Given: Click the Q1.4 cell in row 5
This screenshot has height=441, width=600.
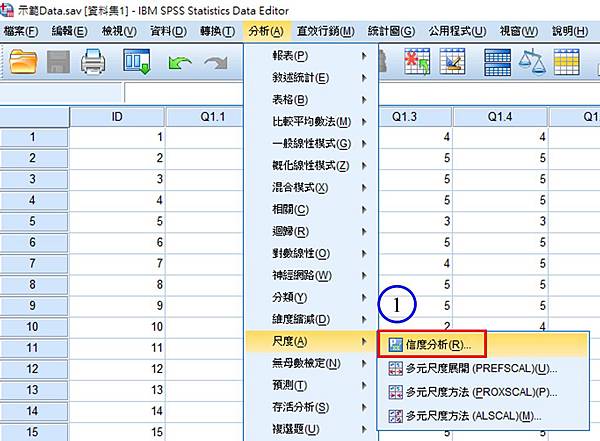Looking at the screenshot, I should tap(500, 221).
